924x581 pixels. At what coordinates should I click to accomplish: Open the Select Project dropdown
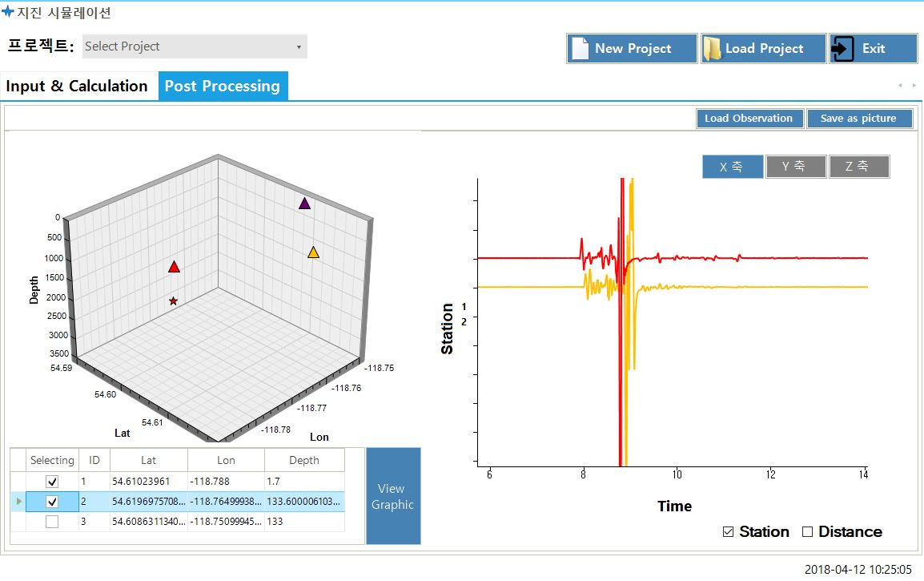coord(195,46)
